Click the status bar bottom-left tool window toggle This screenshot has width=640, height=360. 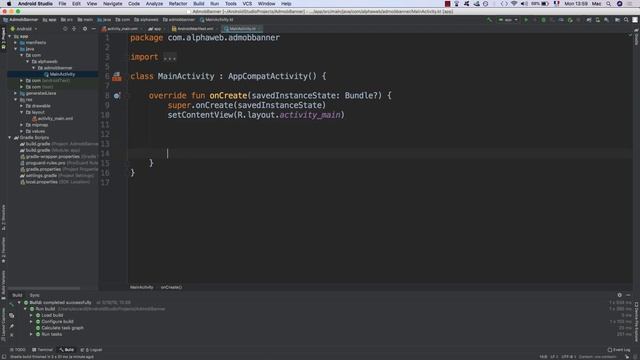click(x=4, y=357)
